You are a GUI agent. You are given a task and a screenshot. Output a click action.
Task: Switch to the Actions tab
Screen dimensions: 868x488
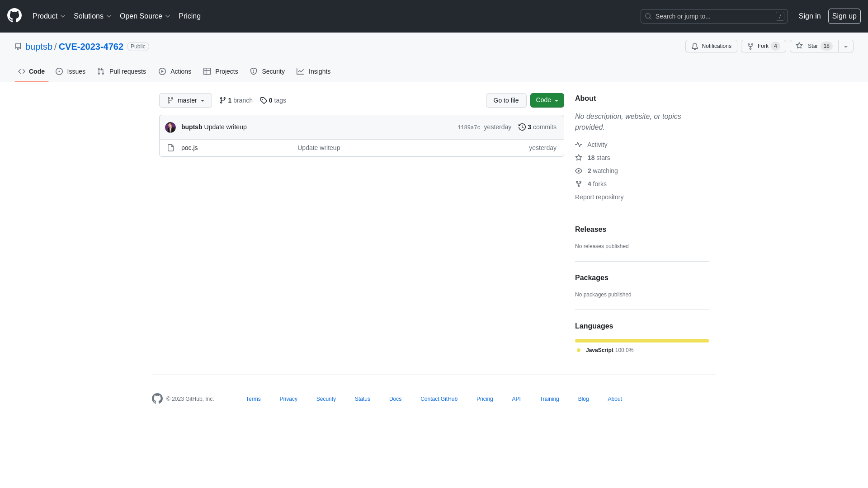pos(175,71)
